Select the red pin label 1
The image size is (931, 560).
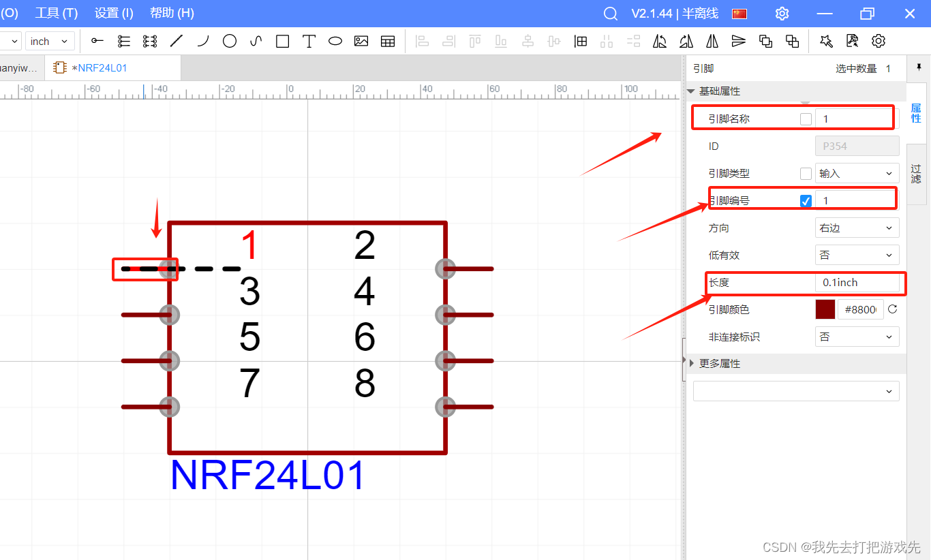click(x=251, y=246)
